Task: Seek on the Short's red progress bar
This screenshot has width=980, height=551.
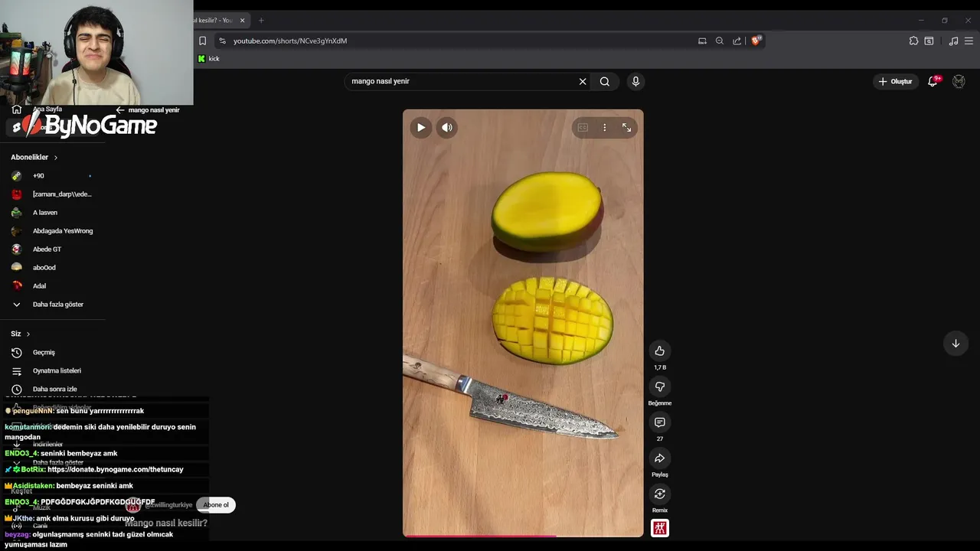Action: (523, 536)
